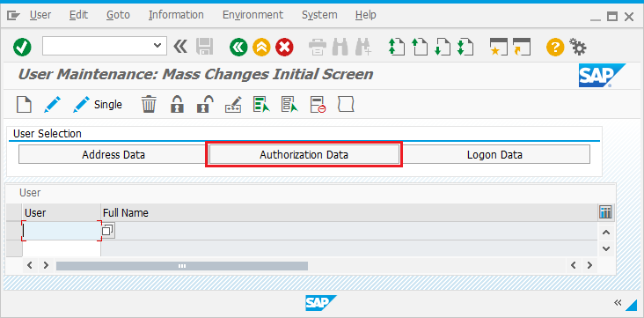Click the Find binoculars icon
Viewport: 644px width, 318px height.
340,47
